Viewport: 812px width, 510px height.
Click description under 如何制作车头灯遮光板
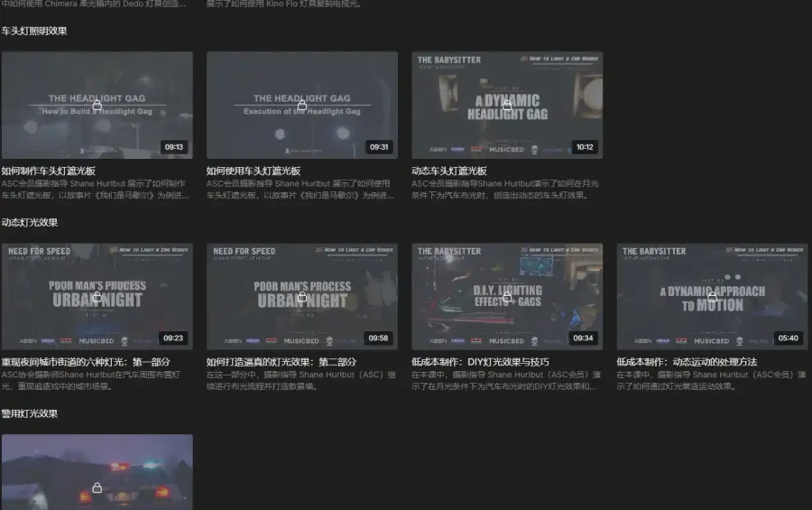(x=95, y=190)
